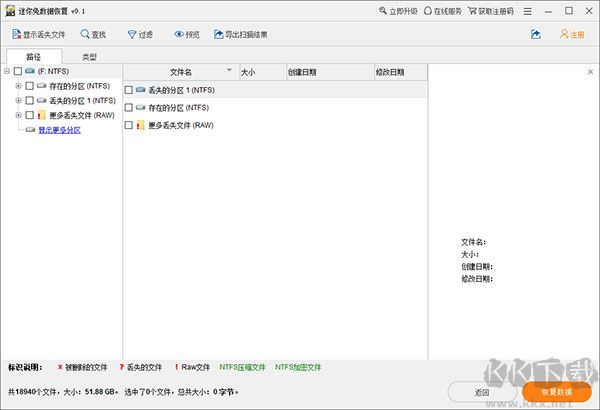Click the 返回 (Back) button
The width and height of the screenshot is (600, 410).
[482, 392]
